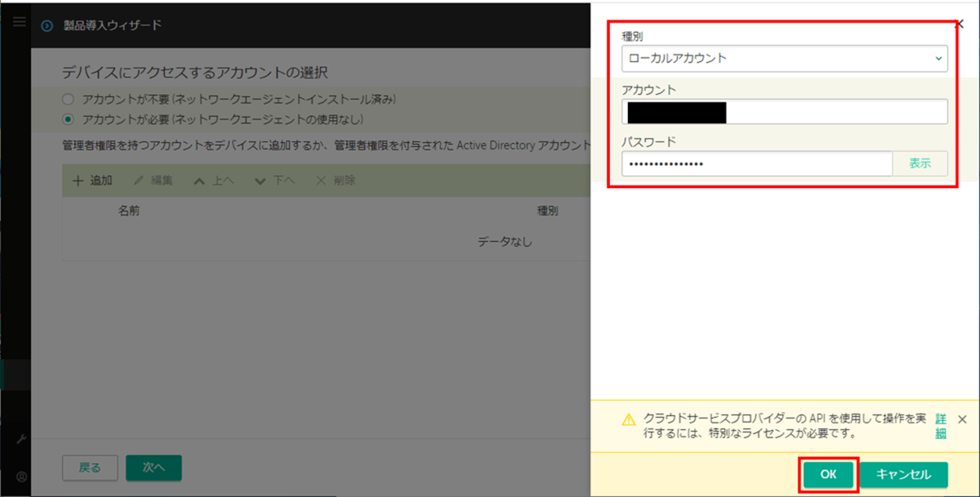Go back with the 戻る button
This screenshot has width=980, height=497.
pyautogui.click(x=90, y=468)
